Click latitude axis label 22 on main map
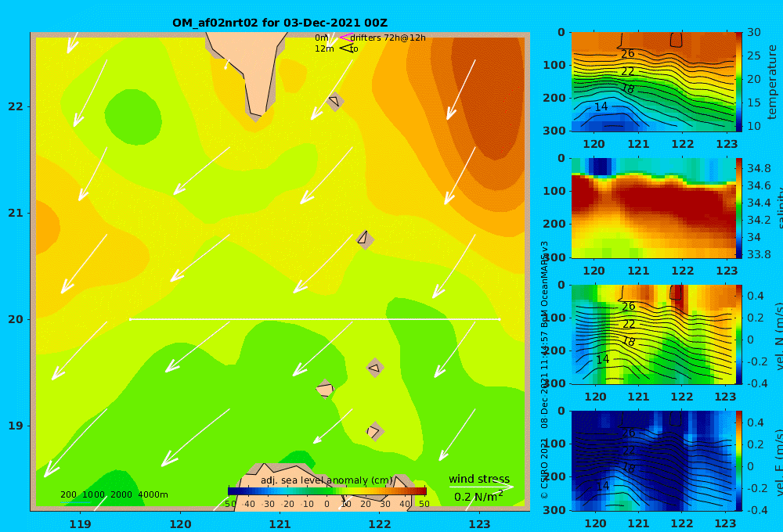Image resolution: width=783 pixels, height=532 pixels. click(16, 106)
